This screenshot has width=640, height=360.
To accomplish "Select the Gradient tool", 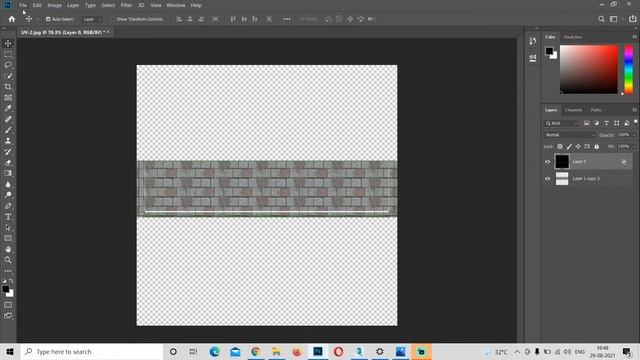I will 8,173.
